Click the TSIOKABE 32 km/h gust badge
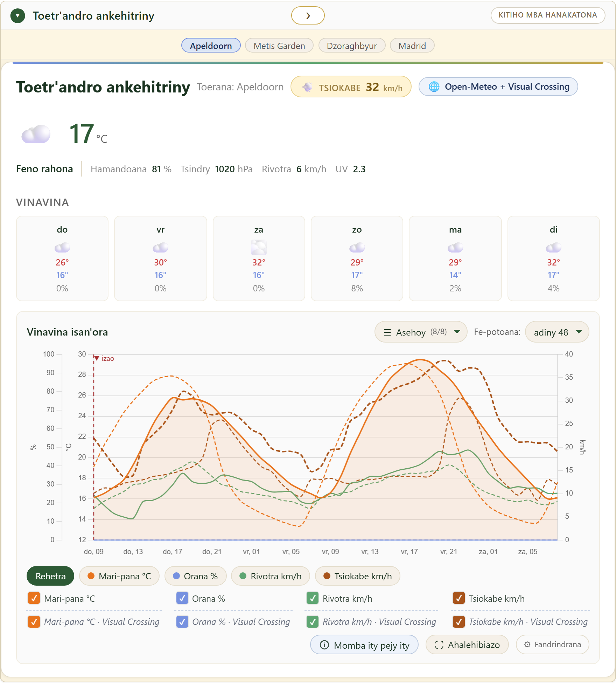Screen dimensions: 616x683 351,87
